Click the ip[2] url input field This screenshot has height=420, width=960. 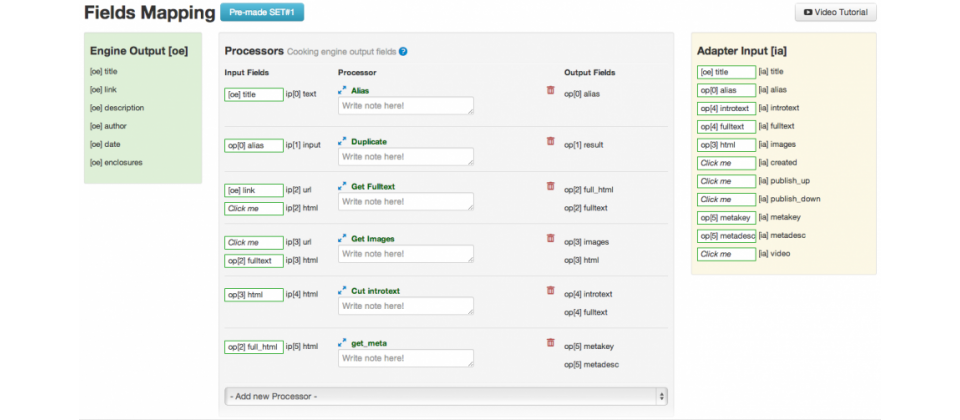254,190
